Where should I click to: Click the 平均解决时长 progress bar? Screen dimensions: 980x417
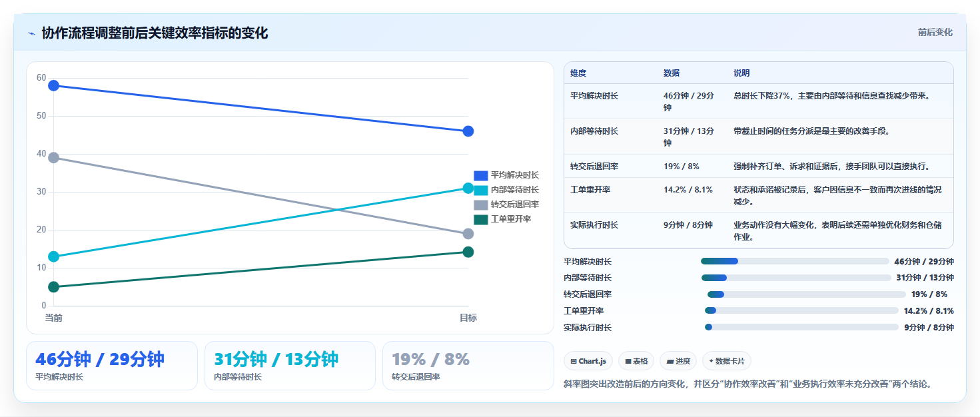[795, 261]
